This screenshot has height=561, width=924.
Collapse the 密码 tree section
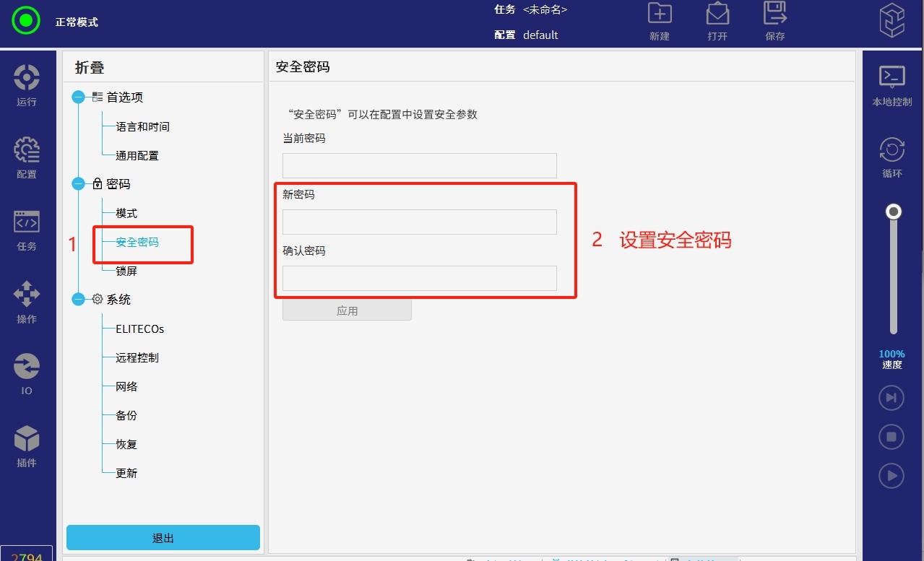(x=79, y=184)
